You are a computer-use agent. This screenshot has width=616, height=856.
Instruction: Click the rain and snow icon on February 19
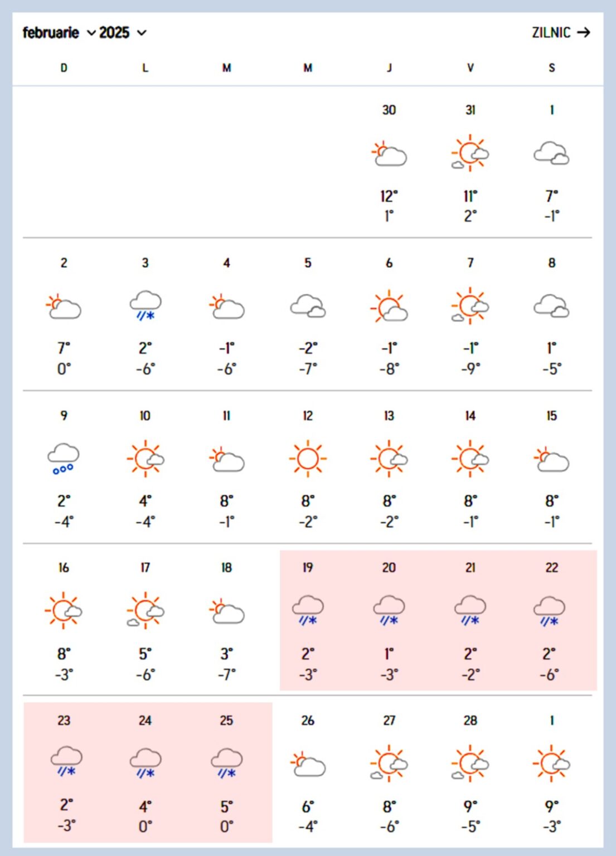tap(307, 610)
